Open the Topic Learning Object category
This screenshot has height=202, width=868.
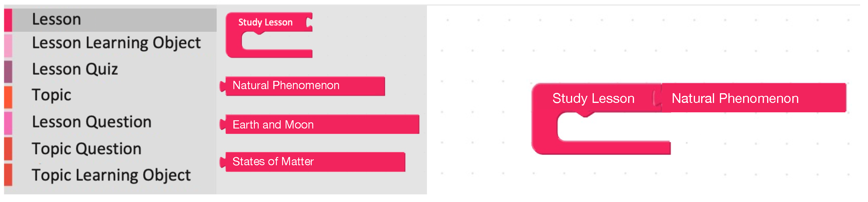point(111,175)
